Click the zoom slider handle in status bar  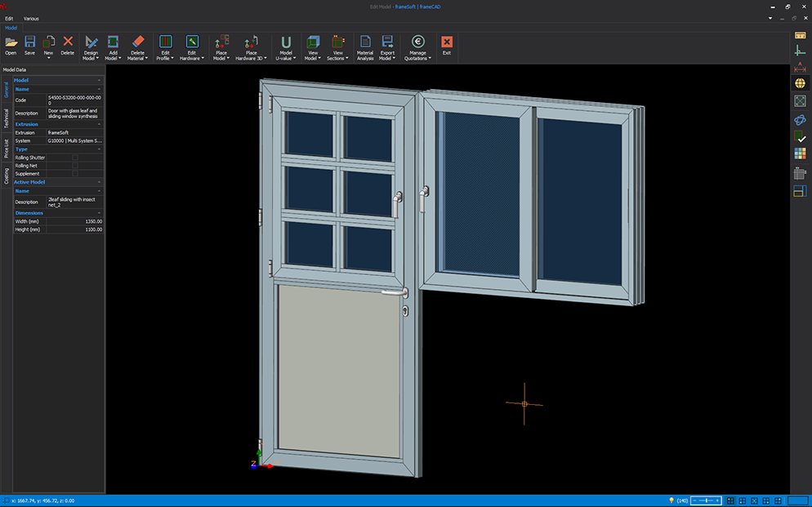(x=707, y=500)
